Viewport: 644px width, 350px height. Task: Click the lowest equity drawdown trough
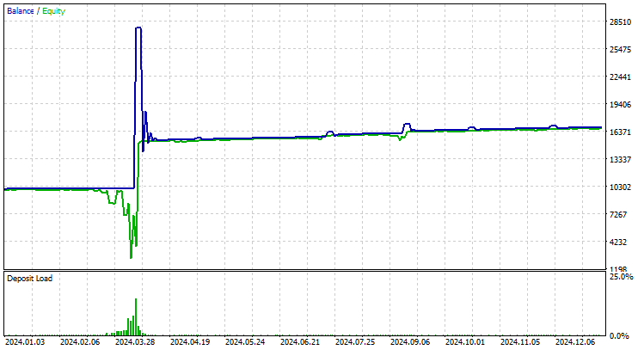(131, 258)
